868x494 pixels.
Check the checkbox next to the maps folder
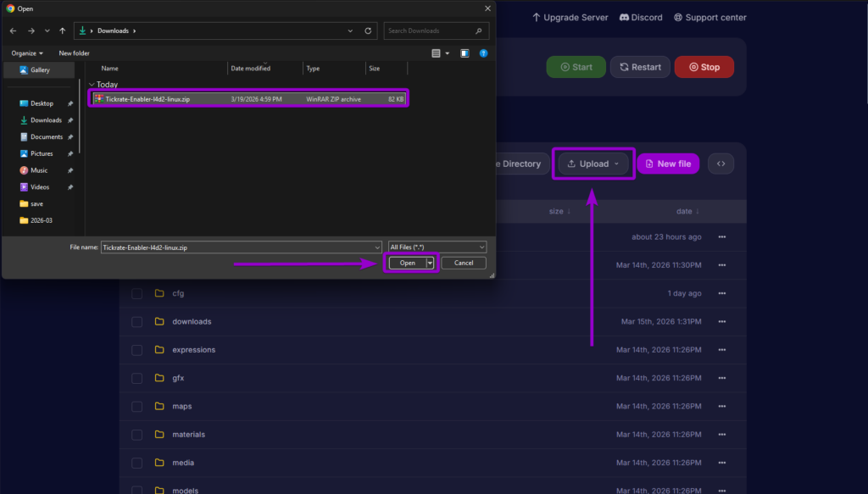click(136, 406)
